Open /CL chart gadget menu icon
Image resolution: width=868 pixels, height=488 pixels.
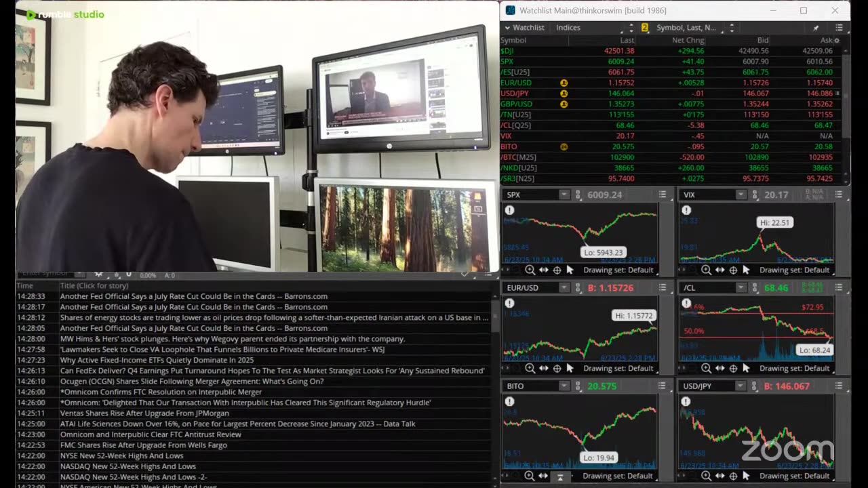coord(839,287)
